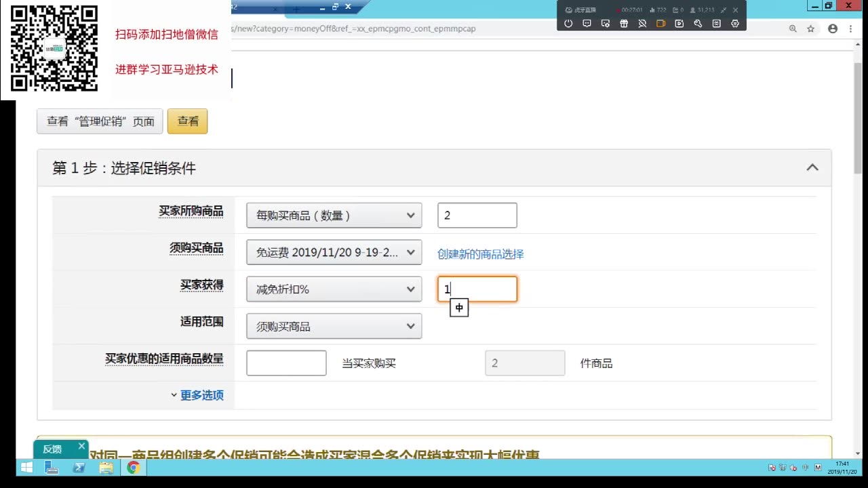This screenshot has width=868, height=488.
Task: Click the quantity field containing 2
Action: [477, 216]
